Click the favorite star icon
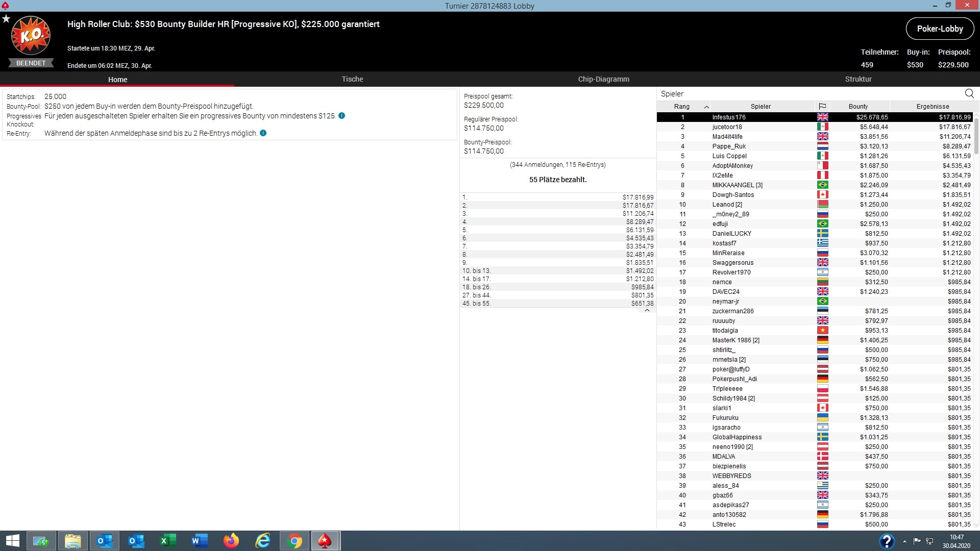The height and width of the screenshot is (551, 980). [6, 19]
